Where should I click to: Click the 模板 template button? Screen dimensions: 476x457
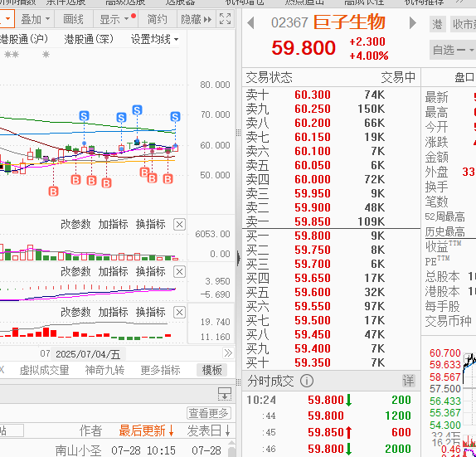(212, 370)
